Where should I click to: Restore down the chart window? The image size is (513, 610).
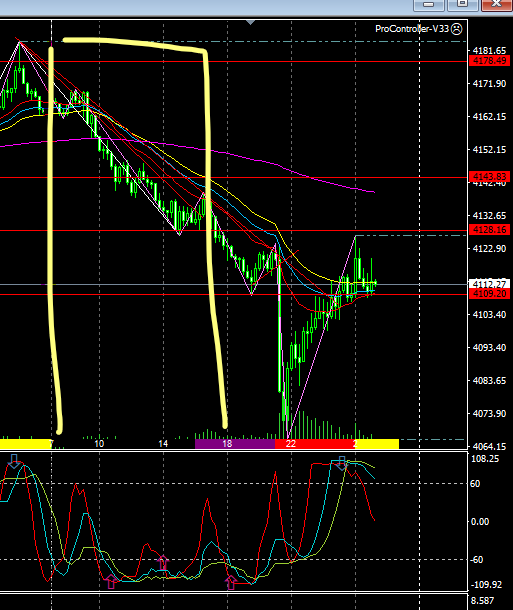tap(462, 4)
